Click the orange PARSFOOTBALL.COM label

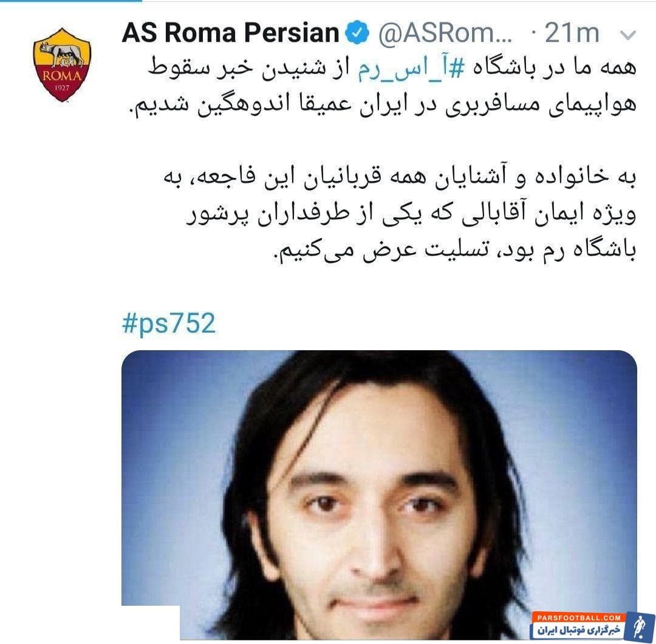point(579,617)
